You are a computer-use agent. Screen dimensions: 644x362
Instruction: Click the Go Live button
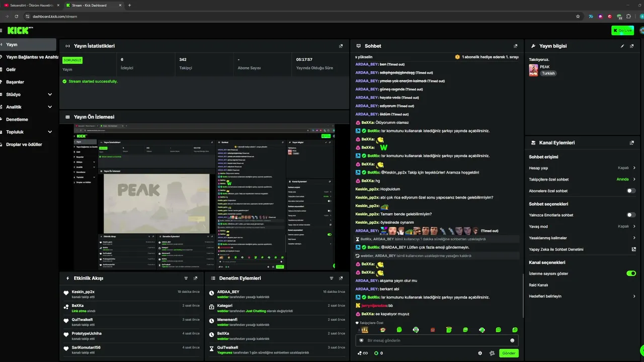(622, 31)
